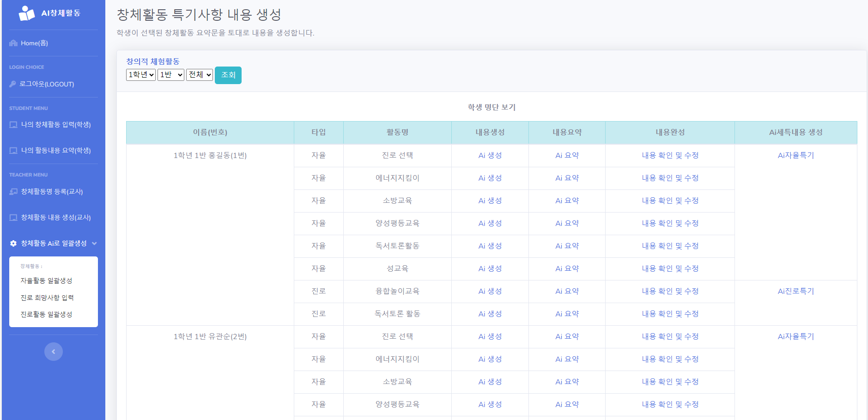Open 내용 확인 및 수정 for 홍길동 양성평등교육
Viewport: 868px width, 420px height.
(670, 224)
